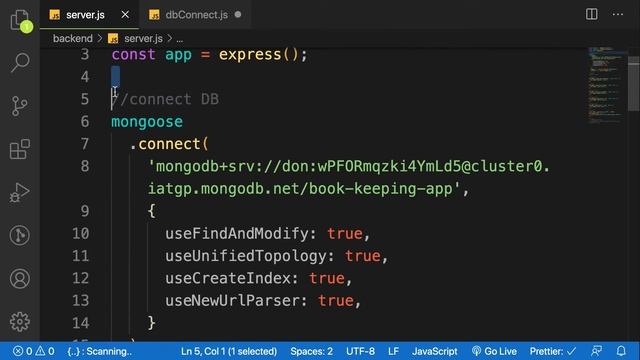The height and width of the screenshot is (360, 640).
Task: Close the server.js tab
Action: tap(125, 15)
